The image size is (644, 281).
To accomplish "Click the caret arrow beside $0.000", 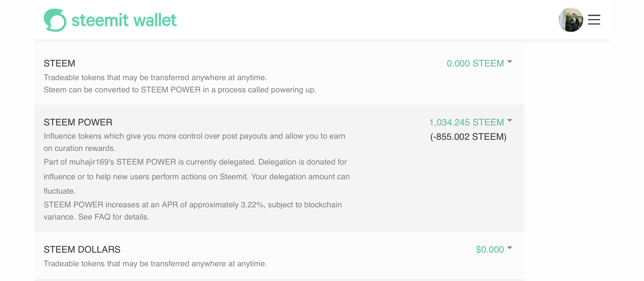I will tap(510, 248).
